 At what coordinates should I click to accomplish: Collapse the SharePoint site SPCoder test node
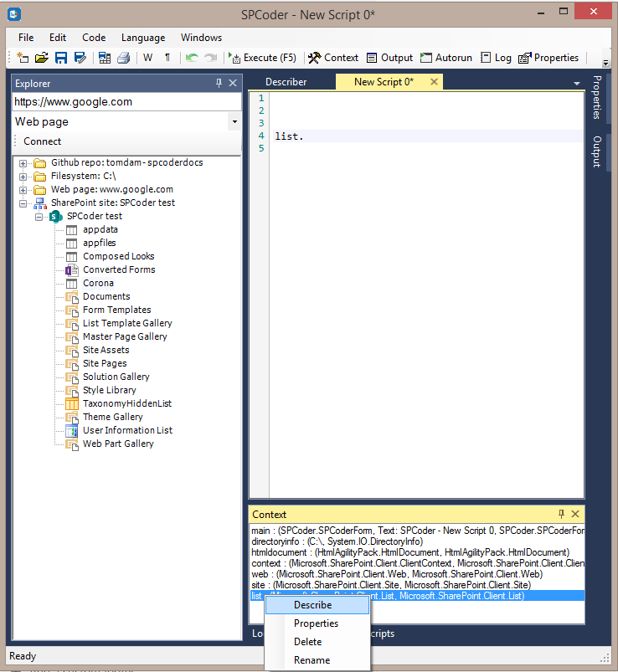(23, 203)
